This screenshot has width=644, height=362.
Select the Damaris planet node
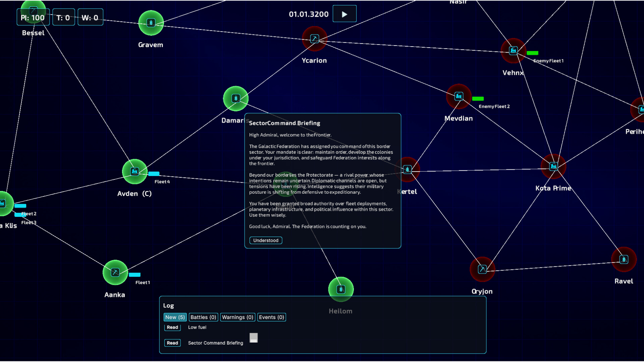point(236,99)
